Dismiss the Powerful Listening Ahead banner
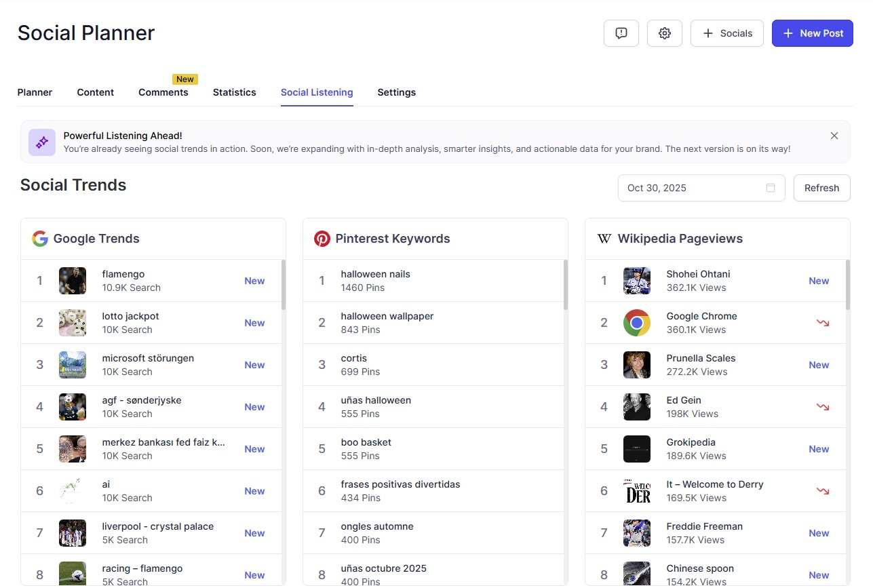873x588 pixels. (x=834, y=135)
